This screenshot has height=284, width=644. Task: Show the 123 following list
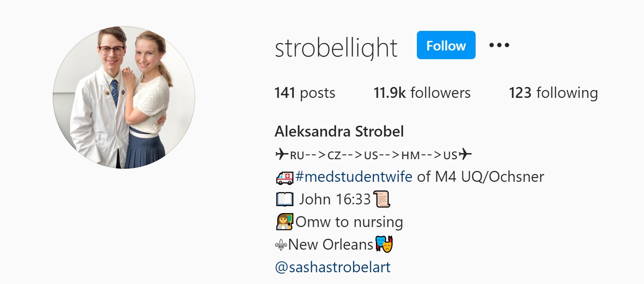coord(553,93)
